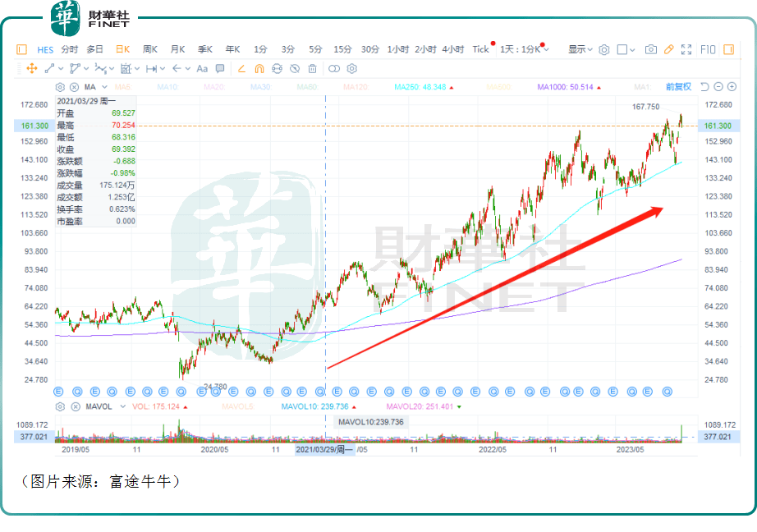Select the move/crosshair drawing tool

coord(33,69)
